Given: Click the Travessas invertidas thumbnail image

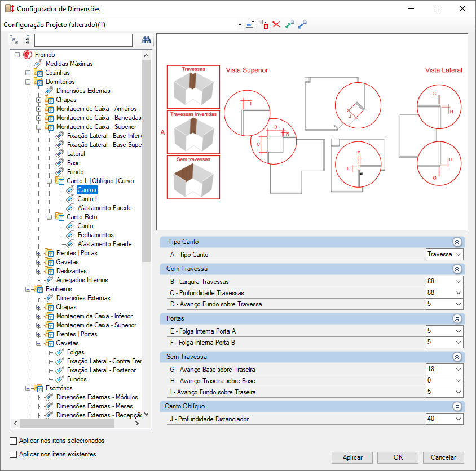Looking at the screenshot, I should tap(193, 132).
